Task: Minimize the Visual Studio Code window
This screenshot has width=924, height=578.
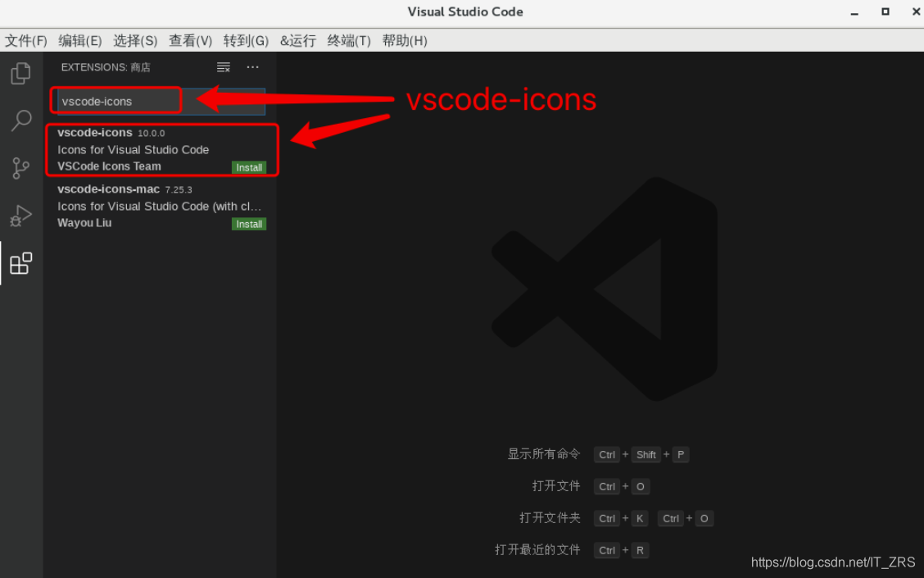Action: coord(854,12)
